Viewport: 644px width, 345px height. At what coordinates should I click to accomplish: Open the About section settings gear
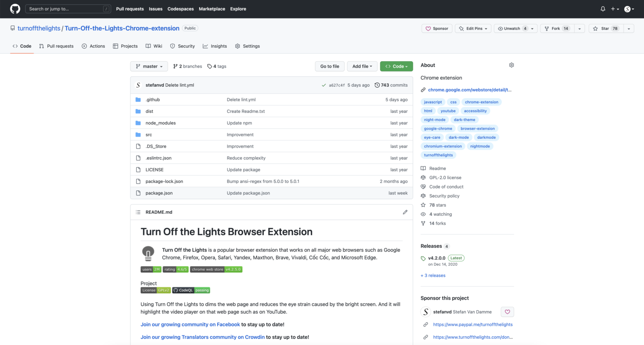(x=512, y=65)
